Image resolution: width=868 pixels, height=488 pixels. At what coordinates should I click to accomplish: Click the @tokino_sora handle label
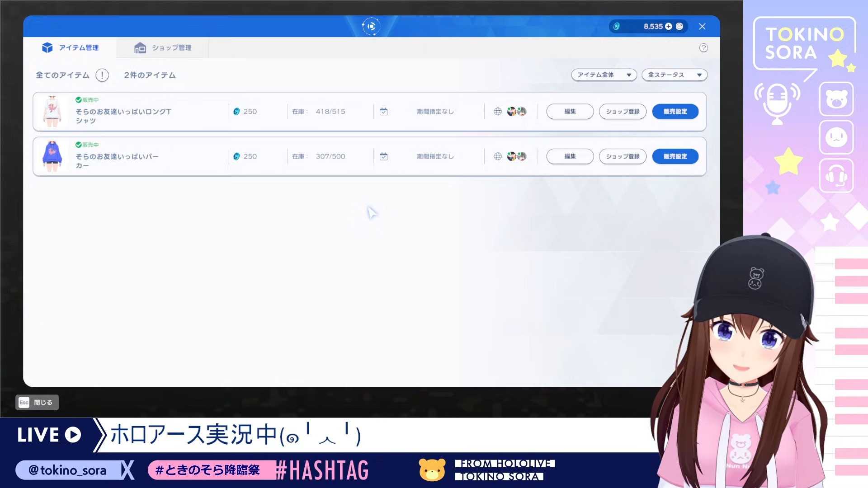point(68,470)
